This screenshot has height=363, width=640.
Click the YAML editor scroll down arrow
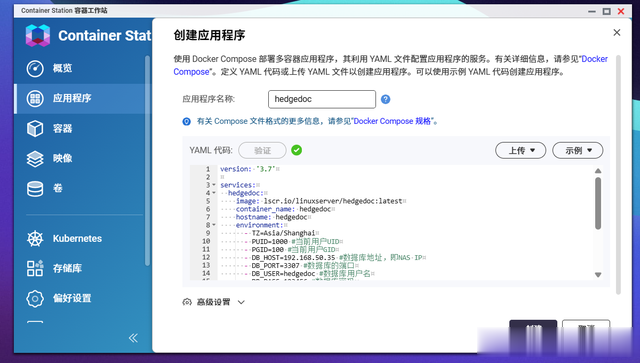pyautogui.click(x=598, y=275)
